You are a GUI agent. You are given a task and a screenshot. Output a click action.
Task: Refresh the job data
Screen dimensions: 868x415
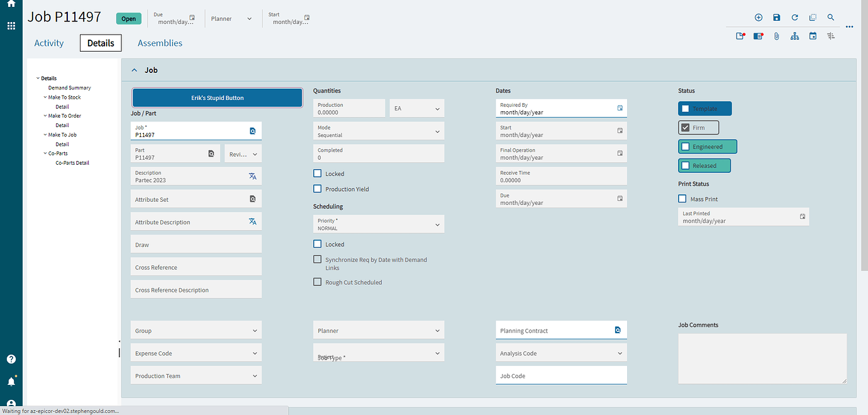click(x=794, y=18)
